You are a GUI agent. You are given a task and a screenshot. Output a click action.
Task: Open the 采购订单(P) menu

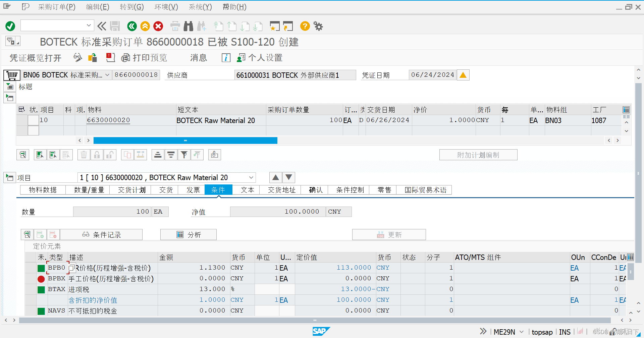57,7
